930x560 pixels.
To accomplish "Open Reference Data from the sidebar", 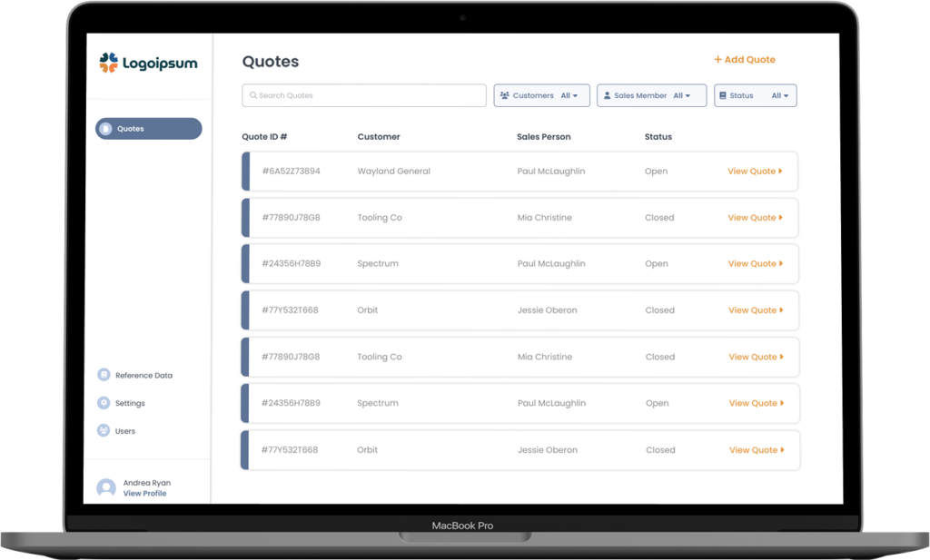I will pyautogui.click(x=143, y=375).
